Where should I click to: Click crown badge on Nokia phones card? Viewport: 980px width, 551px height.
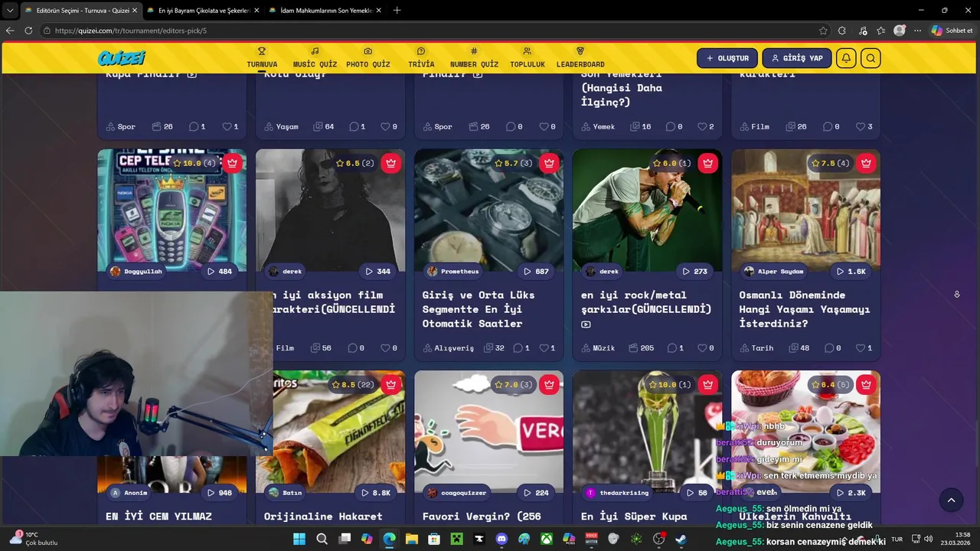(233, 163)
